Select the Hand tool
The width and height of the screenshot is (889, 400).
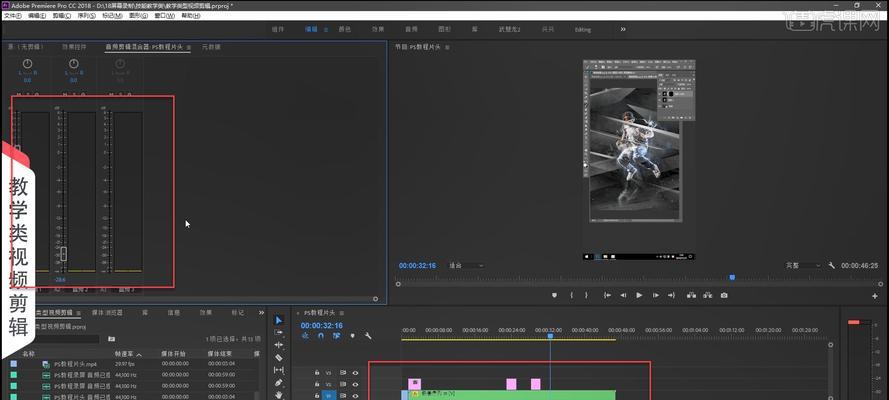(278, 395)
